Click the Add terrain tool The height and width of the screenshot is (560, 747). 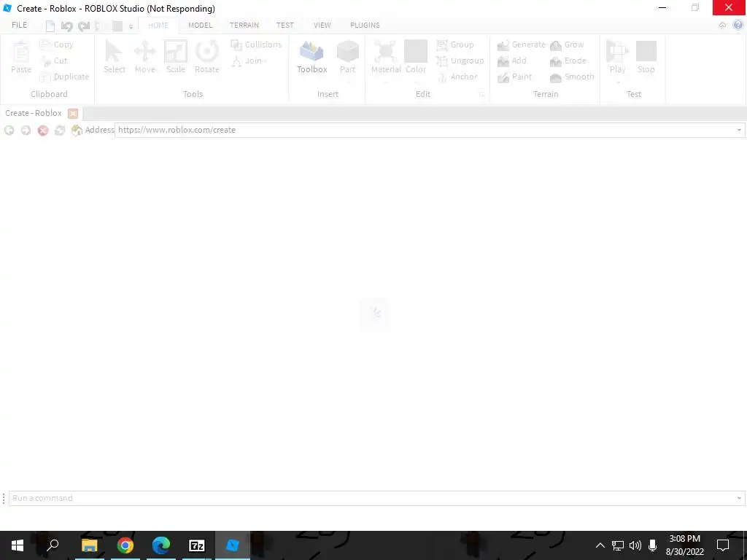pyautogui.click(x=511, y=61)
